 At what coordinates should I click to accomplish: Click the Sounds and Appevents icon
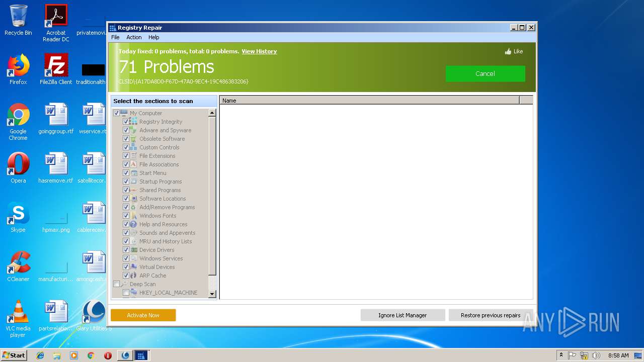[134, 233]
